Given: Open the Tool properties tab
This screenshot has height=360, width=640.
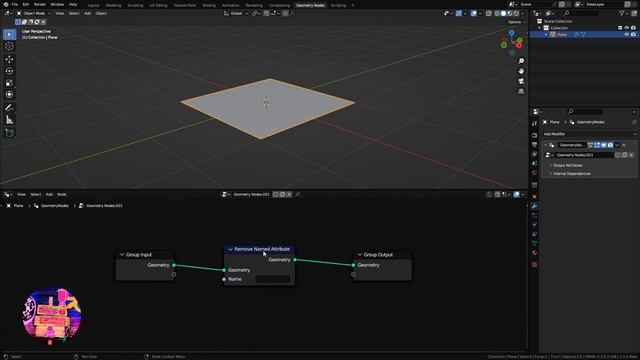Looking at the screenshot, I should coord(534,123).
